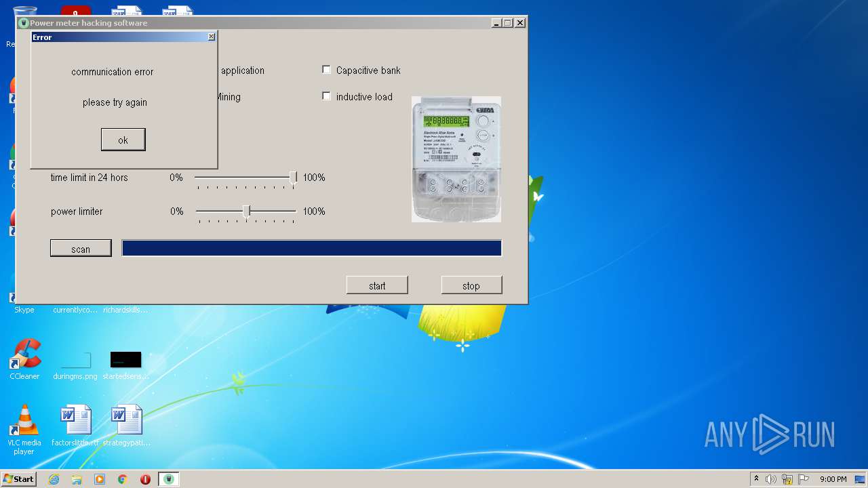The width and height of the screenshot is (868, 488).
Task: Open CCleaner desktop shortcut
Action: (x=24, y=359)
